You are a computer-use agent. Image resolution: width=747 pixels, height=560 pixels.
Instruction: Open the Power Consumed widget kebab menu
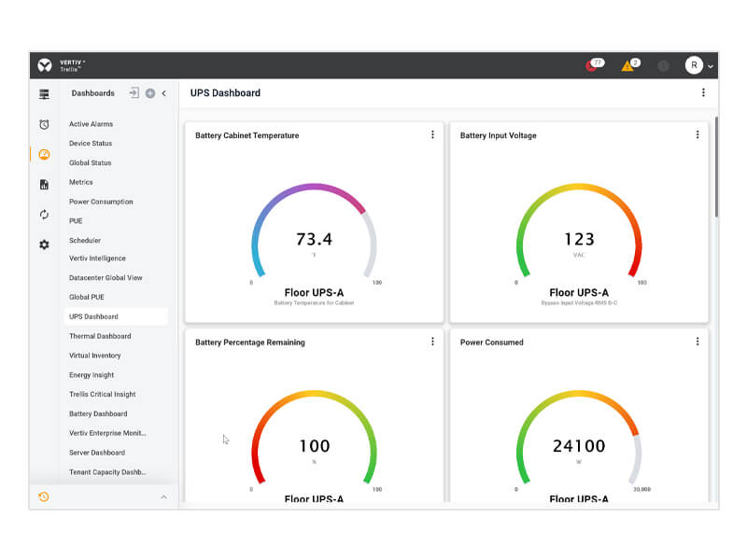pos(698,342)
